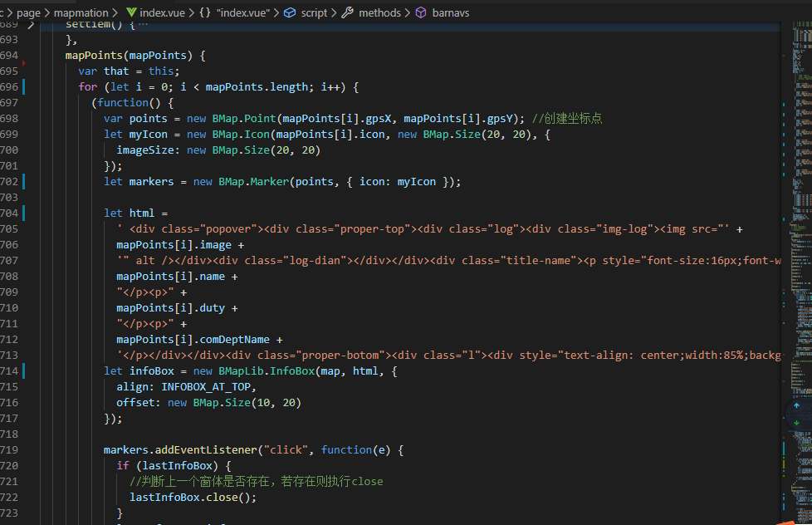Click line number 702 in gutter

tap(9, 182)
